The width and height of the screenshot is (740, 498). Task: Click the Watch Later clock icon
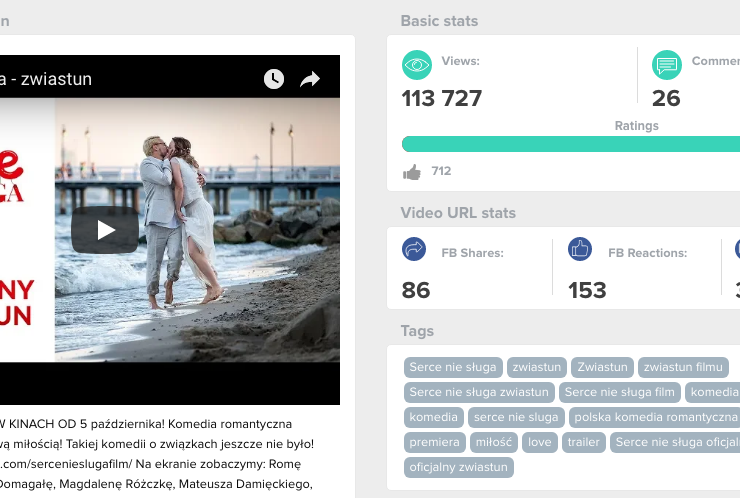click(274, 79)
